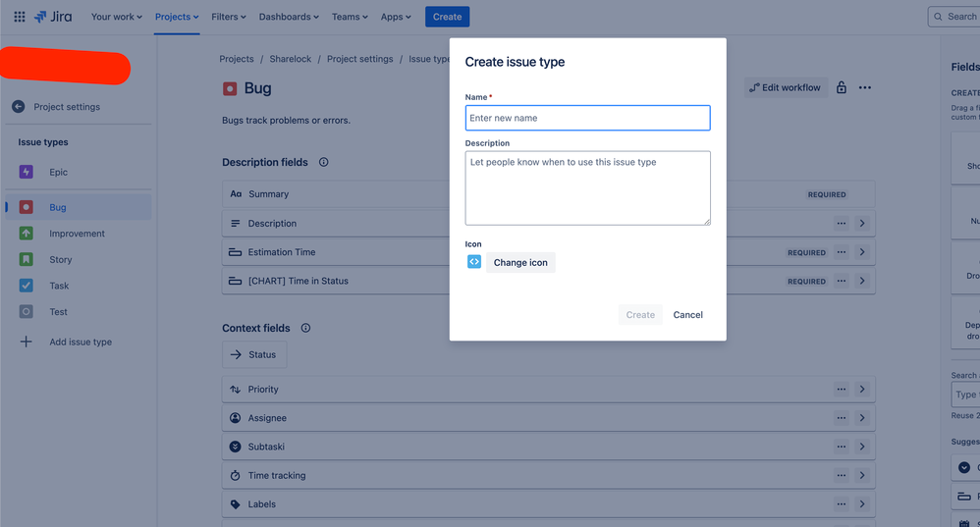Screen dimensions: 980x527
Task: Expand the Description field row chevron
Action: click(862, 224)
